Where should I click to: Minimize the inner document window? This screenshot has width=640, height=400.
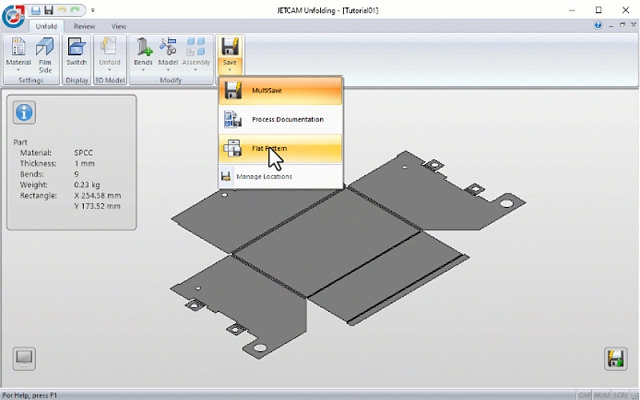[x=611, y=26]
